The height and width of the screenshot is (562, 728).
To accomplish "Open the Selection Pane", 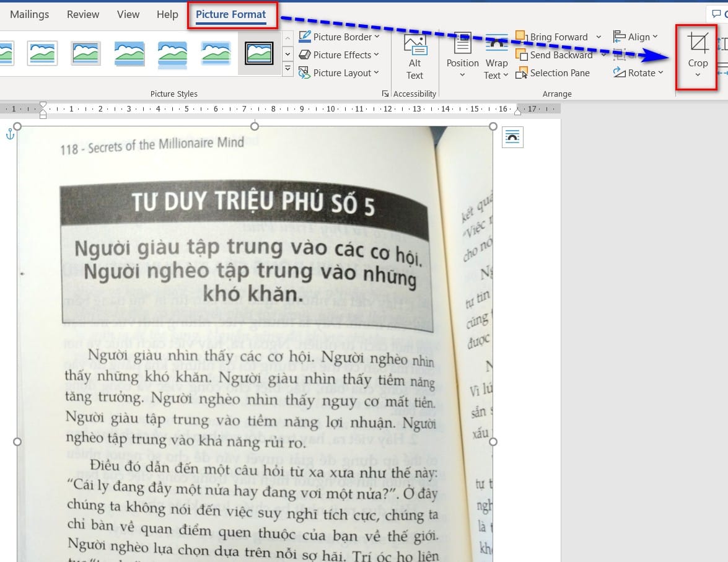I will point(553,73).
